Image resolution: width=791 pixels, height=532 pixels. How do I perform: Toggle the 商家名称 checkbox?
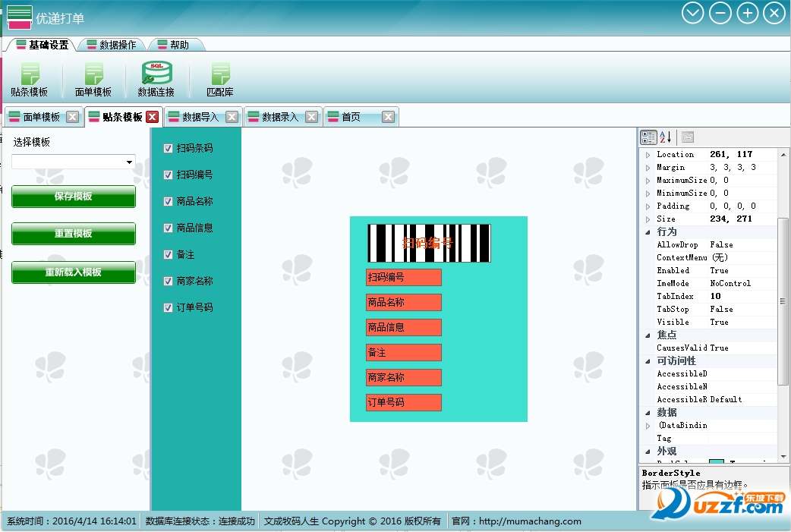169,281
